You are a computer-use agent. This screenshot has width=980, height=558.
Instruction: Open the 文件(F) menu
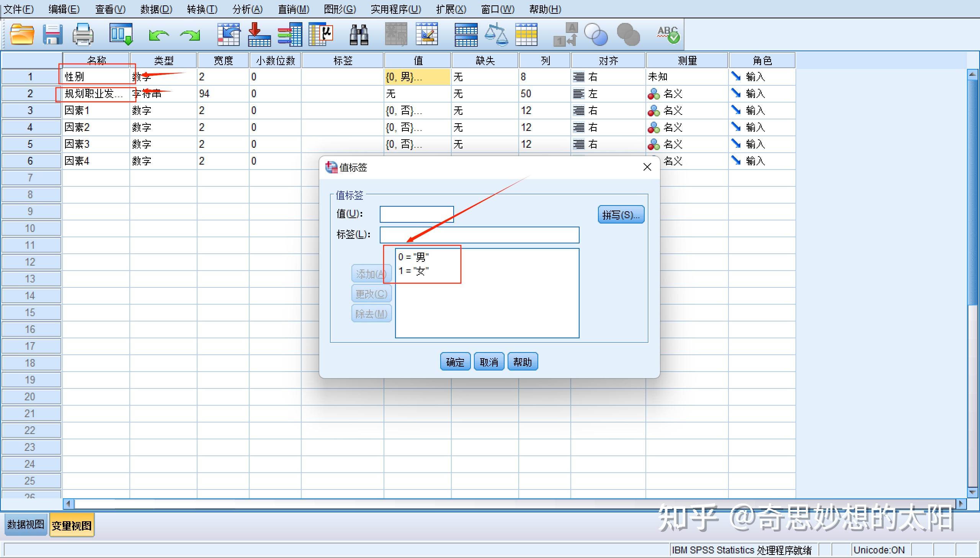(18, 9)
